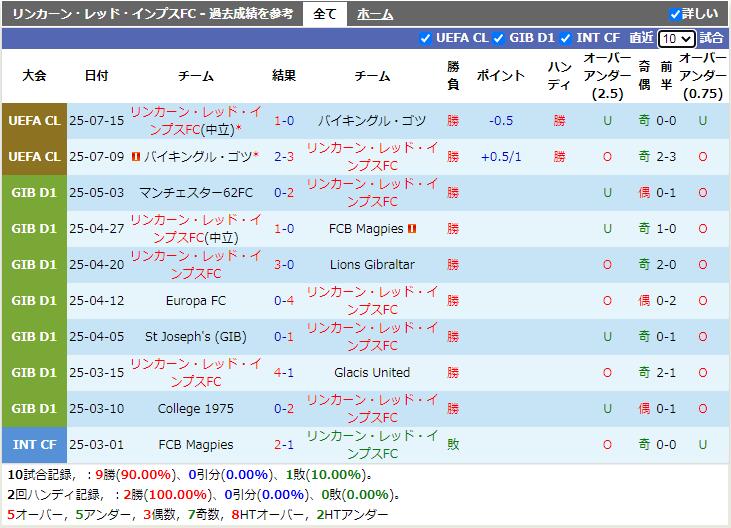This screenshot has width=731, height=528.
Task: Uncheck the UEFA CL filter checkbox
Action: pyautogui.click(x=425, y=38)
